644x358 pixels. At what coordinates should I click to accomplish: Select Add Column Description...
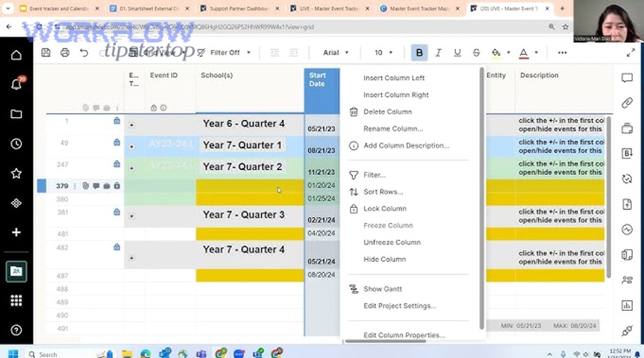click(406, 146)
